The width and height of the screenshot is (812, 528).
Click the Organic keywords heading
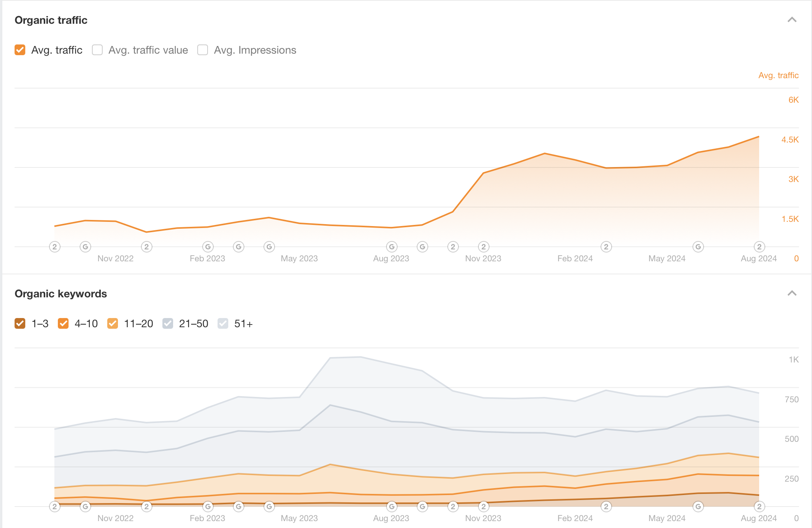61,294
